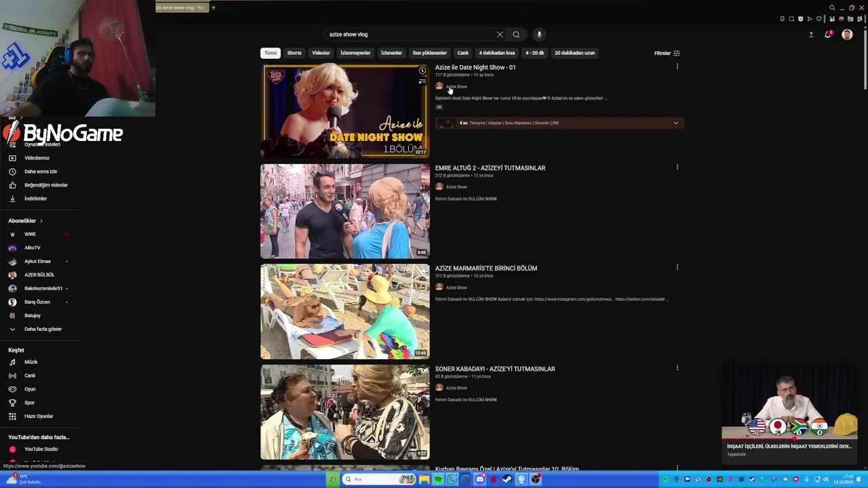Select the İzlenenler filter chip

tap(391, 53)
